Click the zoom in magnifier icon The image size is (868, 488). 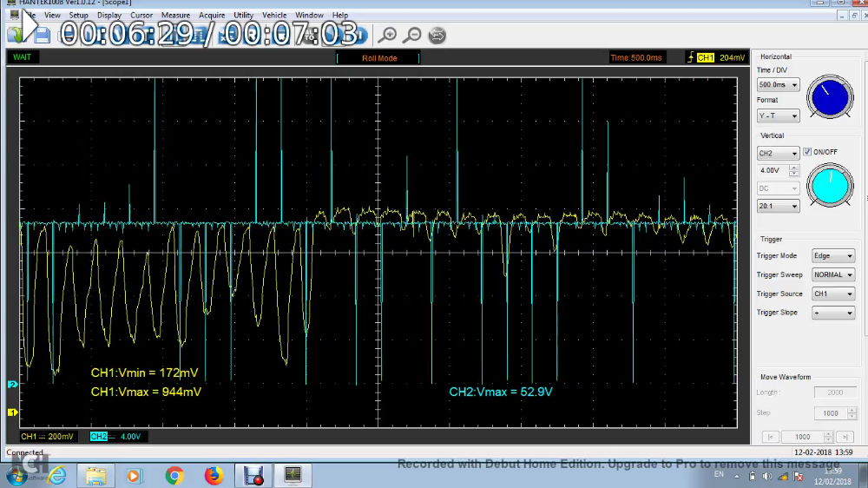[388, 35]
